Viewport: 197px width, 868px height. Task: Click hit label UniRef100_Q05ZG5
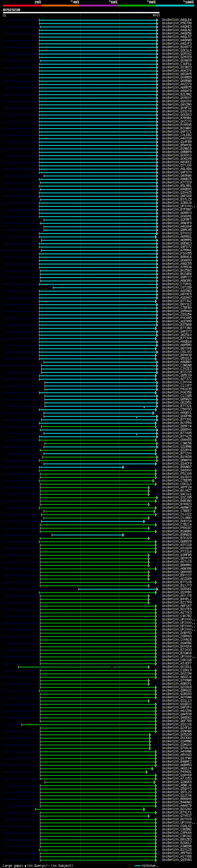pyautogui.click(x=177, y=735)
